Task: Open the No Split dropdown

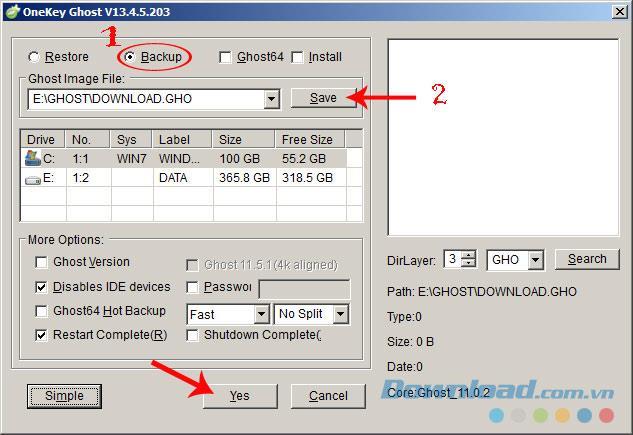Action: 340,314
